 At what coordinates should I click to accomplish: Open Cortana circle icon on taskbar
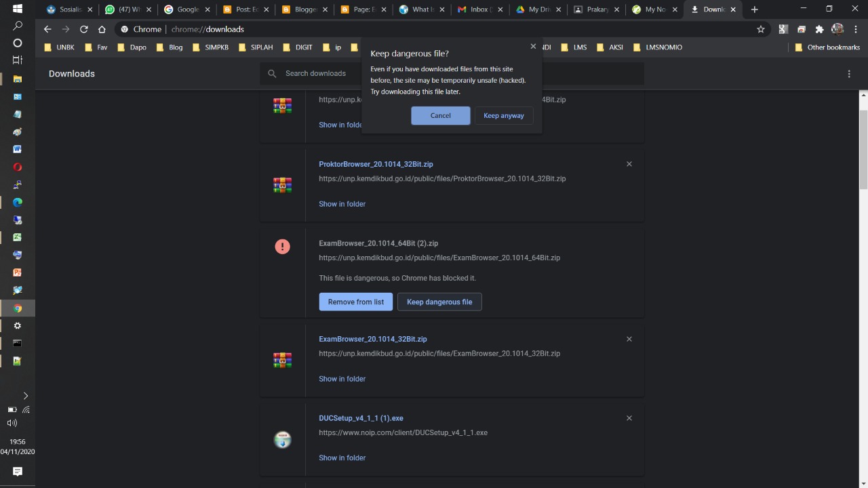tap(18, 43)
